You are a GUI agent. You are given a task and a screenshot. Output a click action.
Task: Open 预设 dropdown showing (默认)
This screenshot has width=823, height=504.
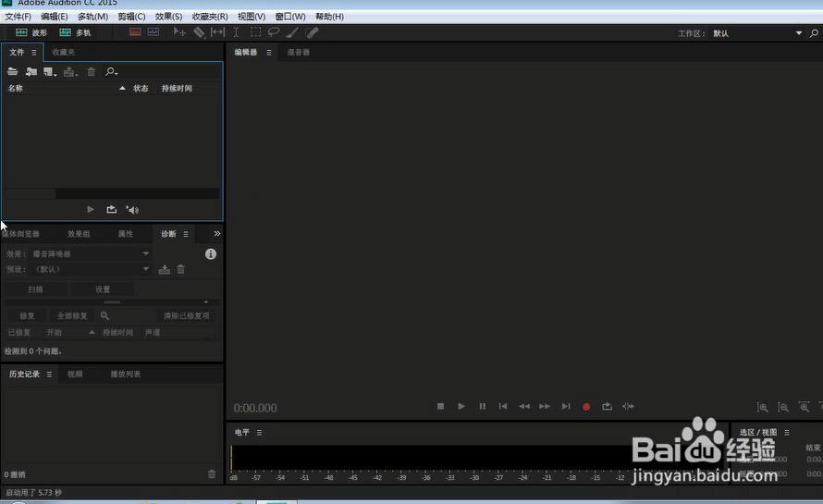(91, 269)
